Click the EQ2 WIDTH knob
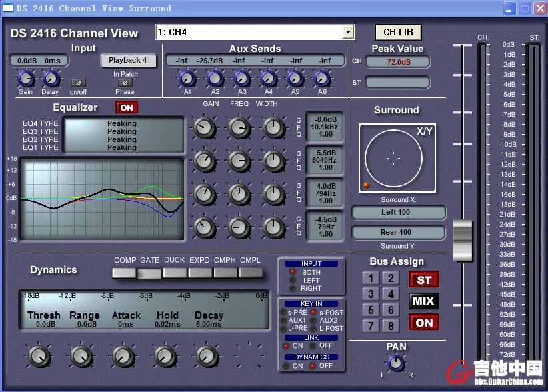This screenshot has height=392, width=548. click(x=273, y=194)
